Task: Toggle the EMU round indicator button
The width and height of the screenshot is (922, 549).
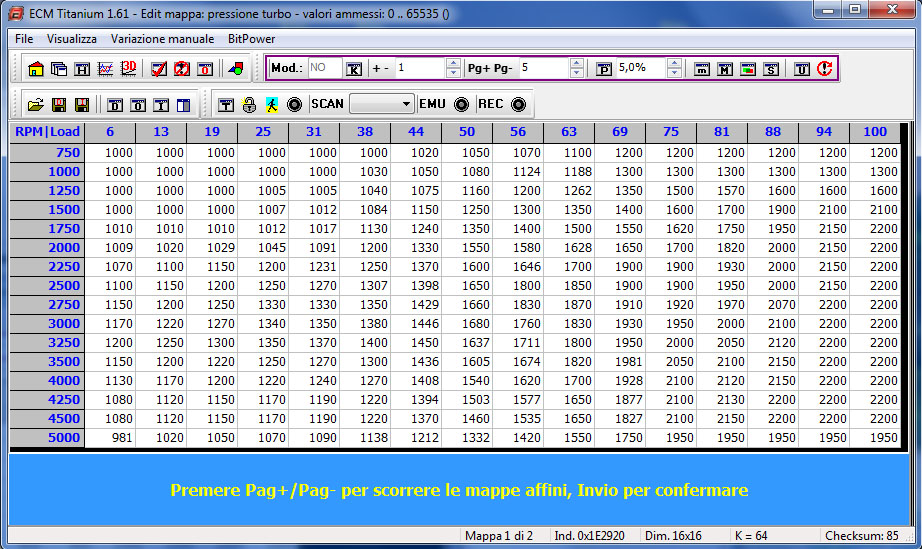Action: point(462,105)
